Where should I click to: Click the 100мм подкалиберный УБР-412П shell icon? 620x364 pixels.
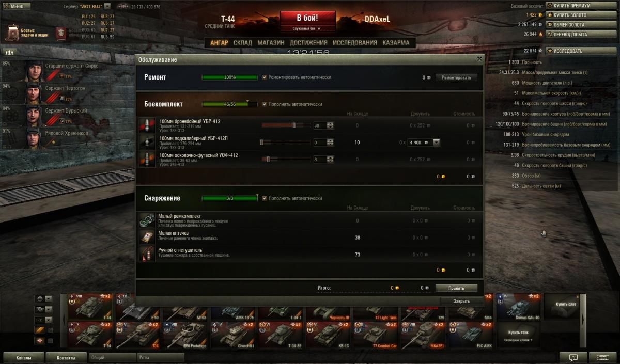[147, 143]
